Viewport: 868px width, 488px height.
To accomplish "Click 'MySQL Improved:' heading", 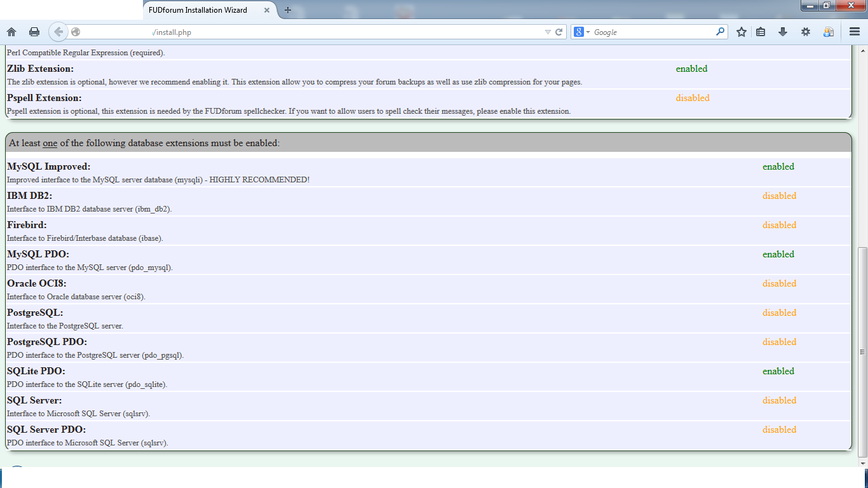I will pos(49,166).
